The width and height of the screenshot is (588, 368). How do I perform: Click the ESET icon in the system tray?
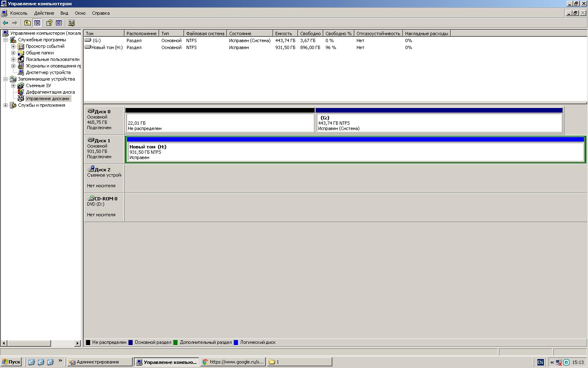pos(566,362)
